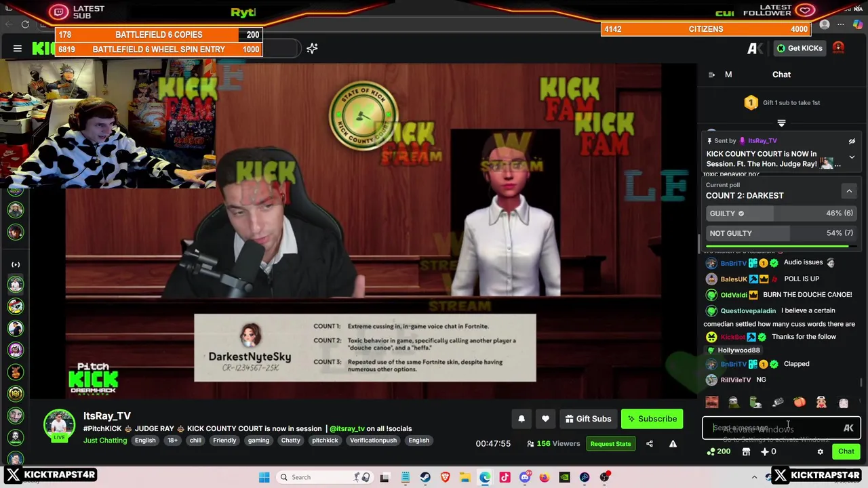Image resolution: width=868 pixels, height=488 pixels.
Task: Vote GUILTY in the poll
Action: coord(780,213)
